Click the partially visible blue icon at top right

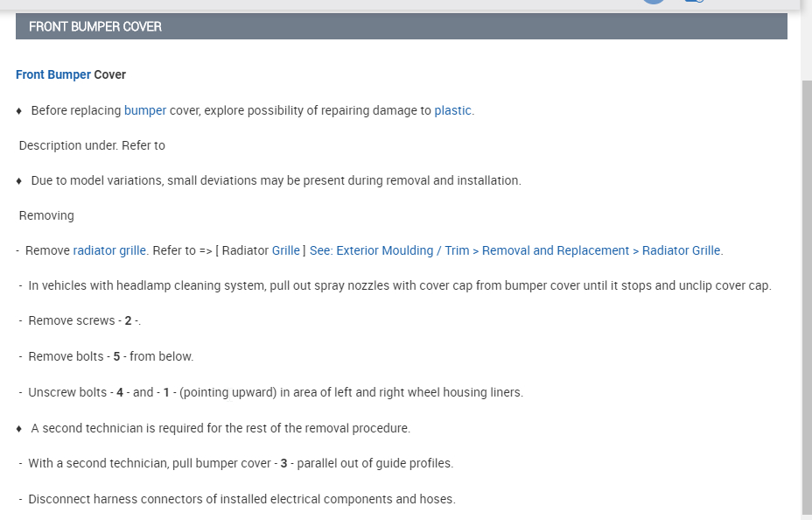tap(695, 2)
